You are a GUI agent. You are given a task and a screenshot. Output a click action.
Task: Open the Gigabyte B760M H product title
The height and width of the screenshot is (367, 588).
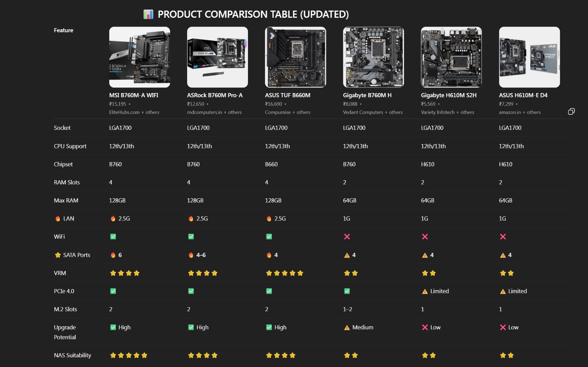(x=367, y=95)
